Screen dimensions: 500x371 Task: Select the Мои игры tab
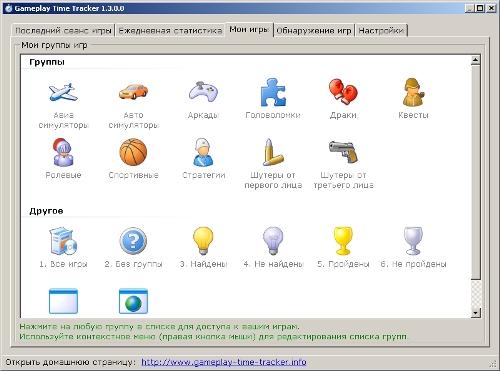pos(249,30)
